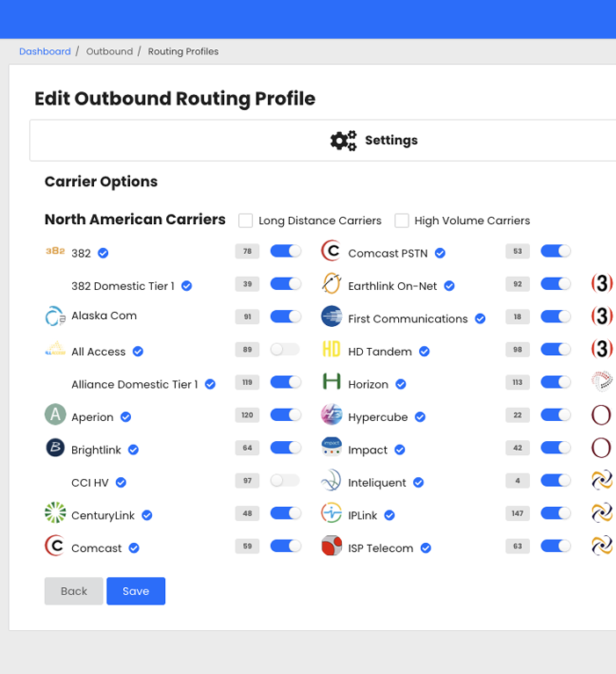Check the High Volume Carriers checkbox

pyautogui.click(x=402, y=221)
